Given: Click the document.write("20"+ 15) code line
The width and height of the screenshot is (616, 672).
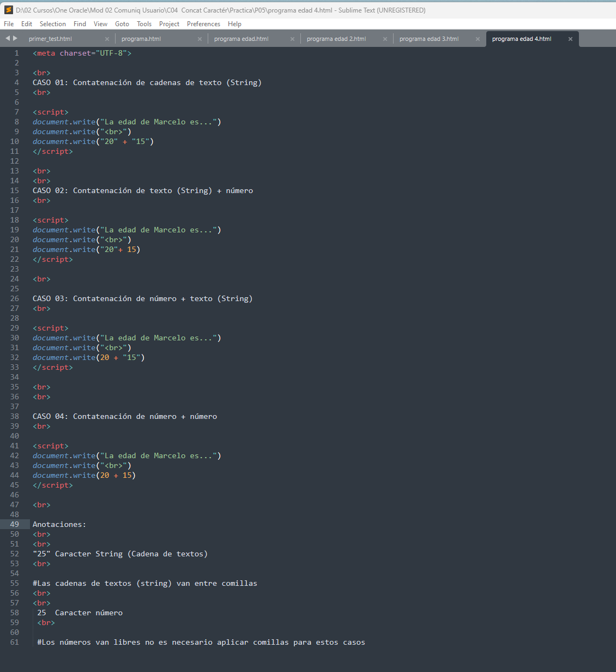Looking at the screenshot, I should point(87,250).
